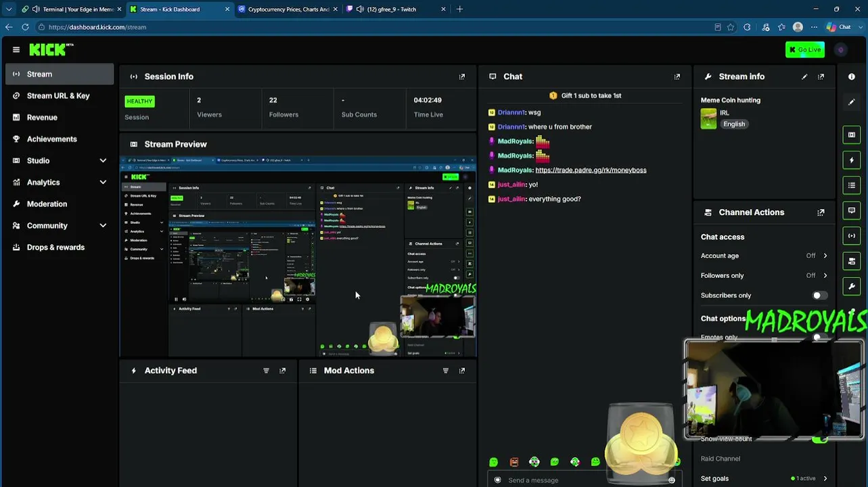Pop out the Chat panel
The height and width of the screenshot is (487, 868).
coord(677,76)
